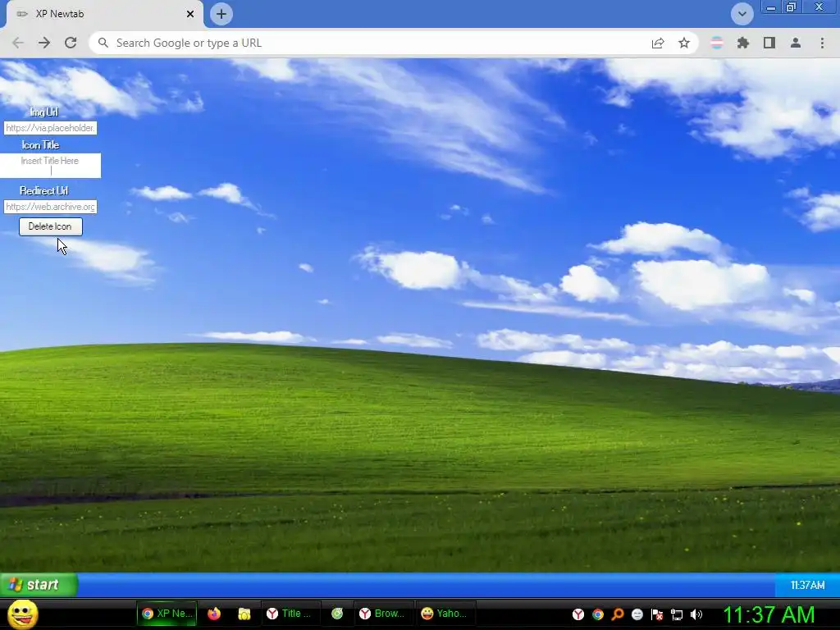Click the Yandex icon in system tray
This screenshot has width=840, height=630.
click(578, 614)
